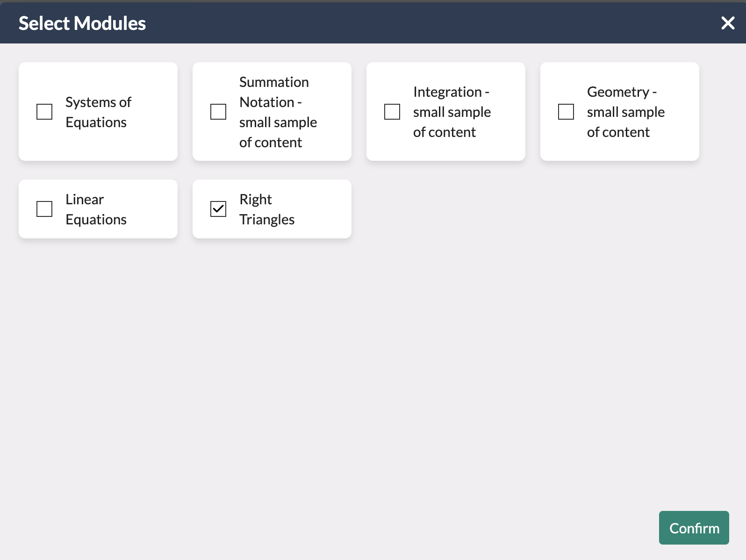This screenshot has height=560, width=746.
Task: Select the Summation Notation module card
Action: click(x=272, y=112)
